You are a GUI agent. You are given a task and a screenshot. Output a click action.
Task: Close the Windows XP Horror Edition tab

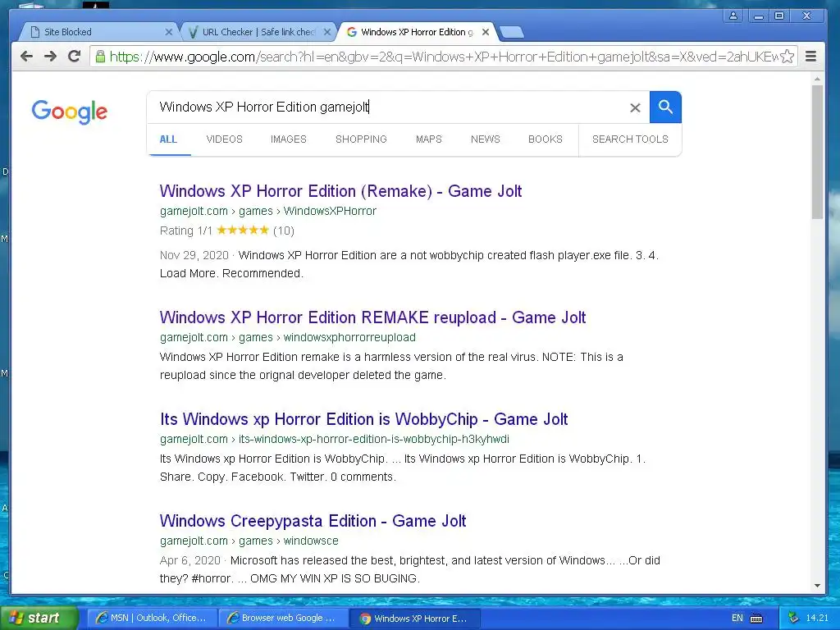(x=486, y=32)
